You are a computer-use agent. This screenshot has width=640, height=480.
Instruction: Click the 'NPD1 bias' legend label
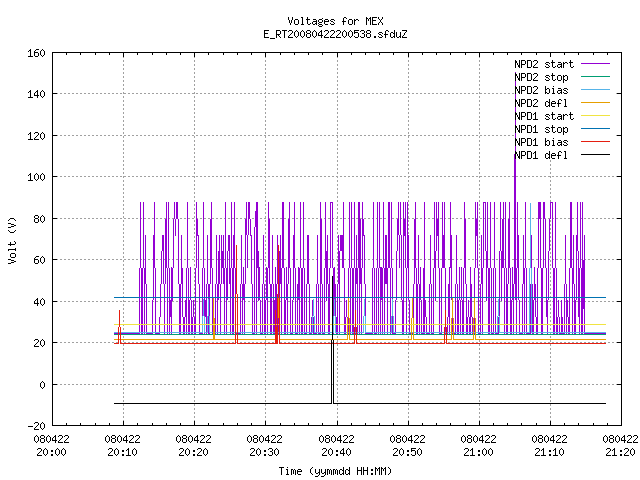(541, 142)
